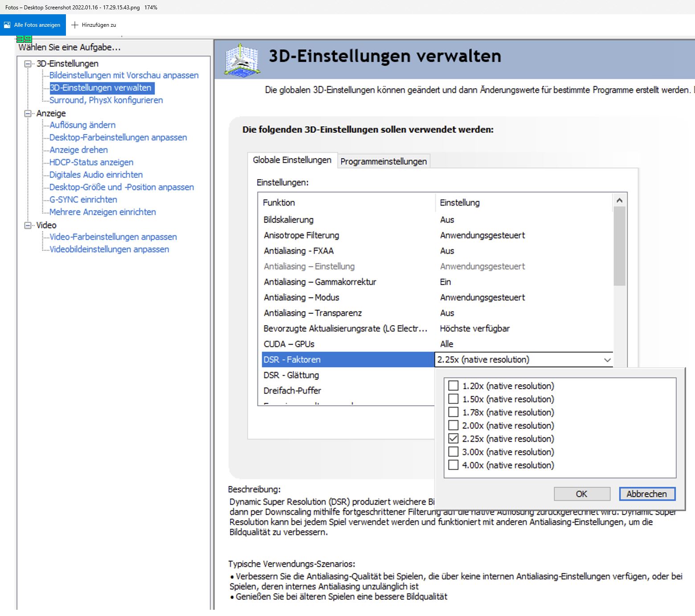This screenshot has width=695, height=616.
Task: Open Videobildeinstellungen anpassen
Action: tap(109, 250)
